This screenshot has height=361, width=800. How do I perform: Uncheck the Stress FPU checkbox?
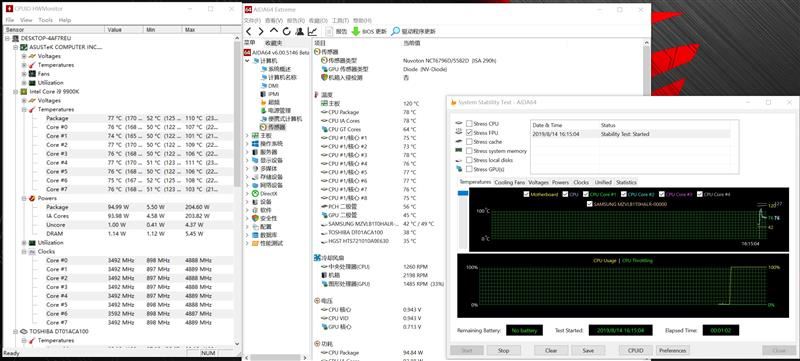pyautogui.click(x=469, y=133)
